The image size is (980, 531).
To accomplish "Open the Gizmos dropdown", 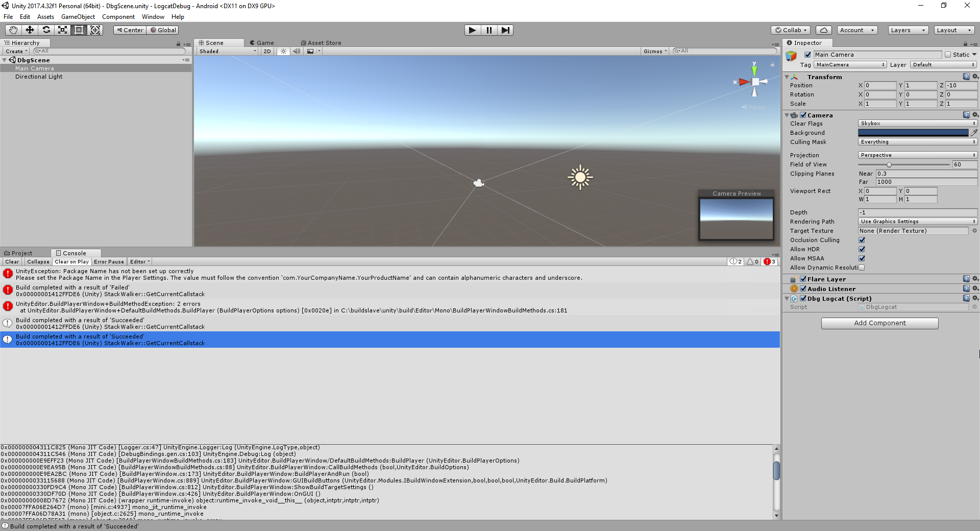I will click(x=655, y=51).
